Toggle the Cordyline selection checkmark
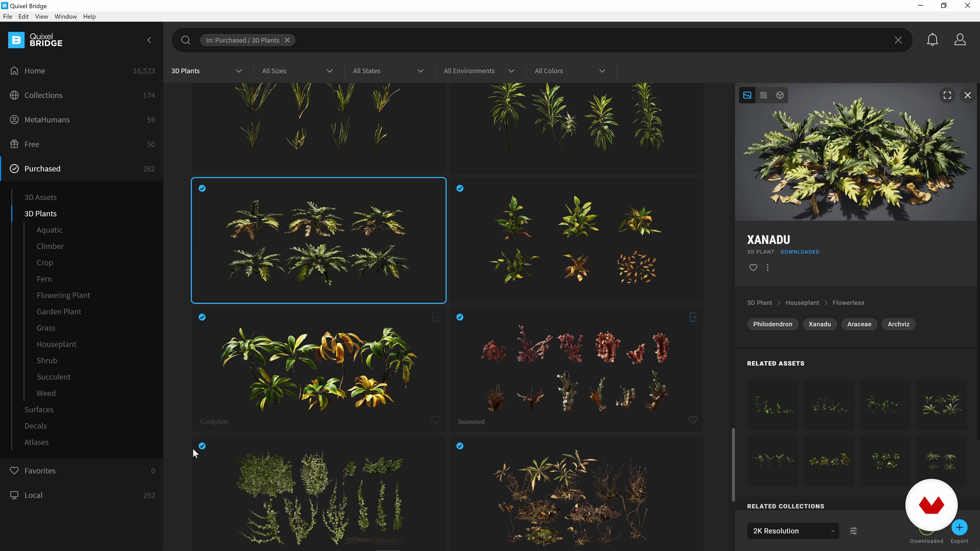The image size is (980, 551). [202, 317]
